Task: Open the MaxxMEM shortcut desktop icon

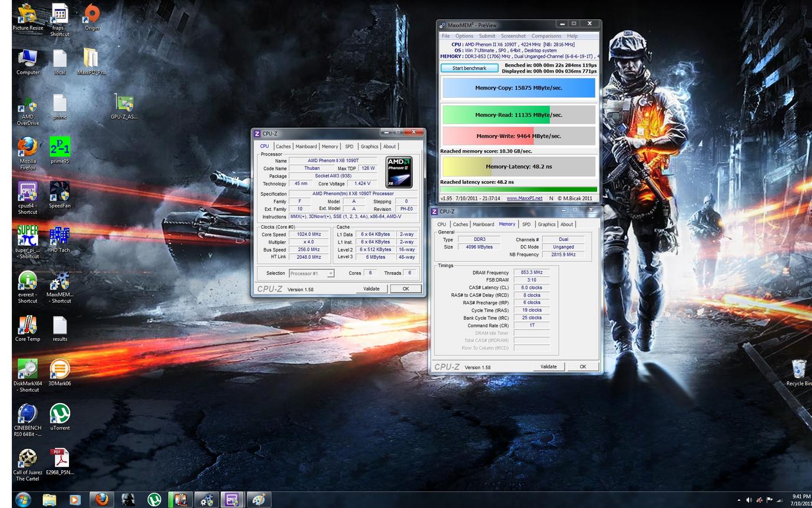Action: (x=59, y=288)
